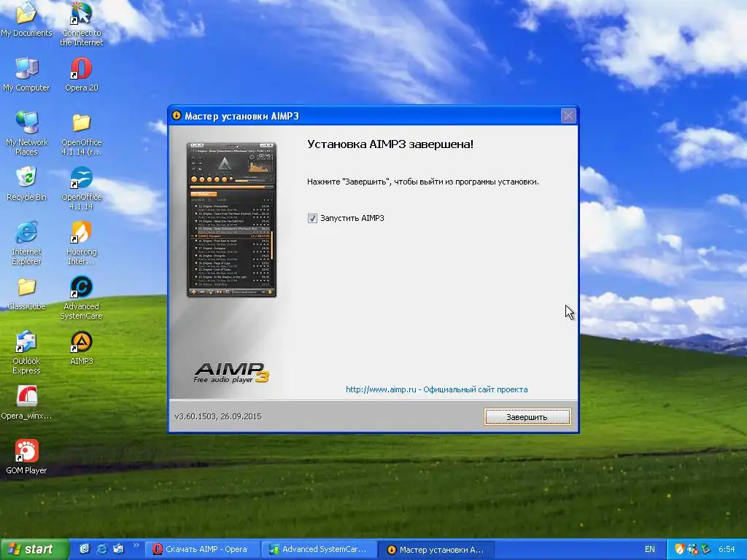Open Outlook Express desktop shortcut

[26, 352]
